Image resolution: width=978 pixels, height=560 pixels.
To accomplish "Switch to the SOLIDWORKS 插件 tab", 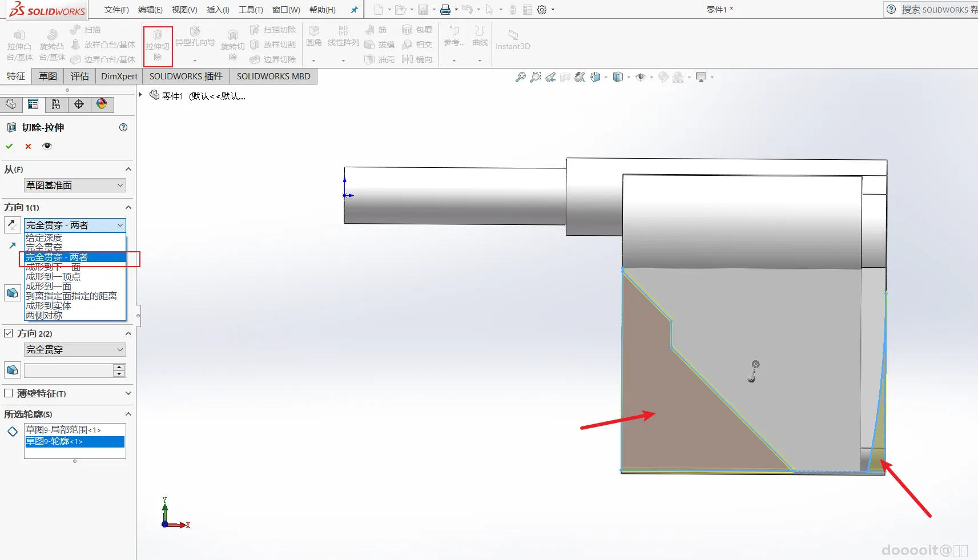I will (186, 76).
